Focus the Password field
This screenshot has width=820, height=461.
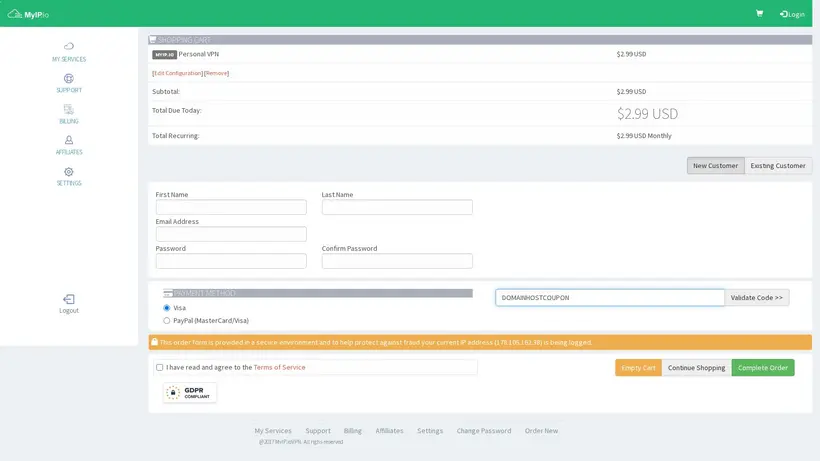point(231,261)
